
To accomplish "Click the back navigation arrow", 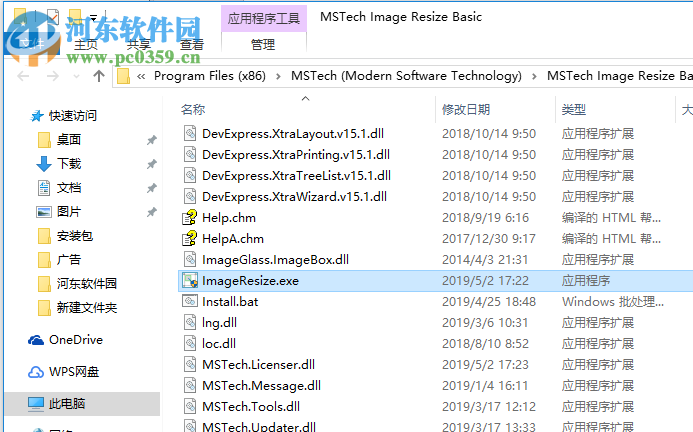I will [23, 76].
